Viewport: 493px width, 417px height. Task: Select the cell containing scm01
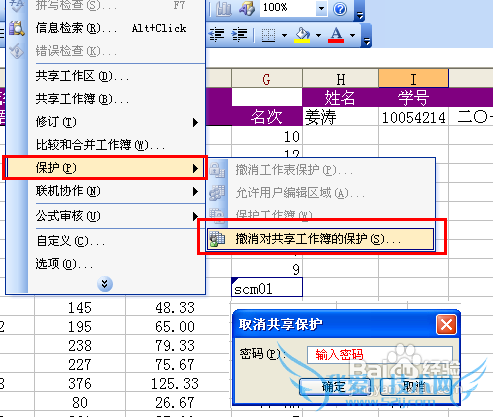pos(267,287)
